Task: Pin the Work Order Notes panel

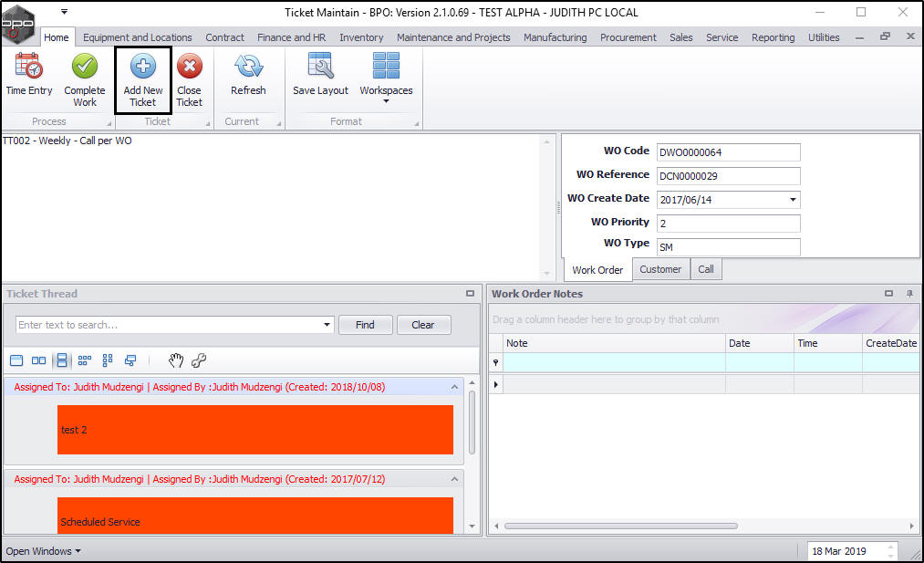Action: pyautogui.click(x=909, y=294)
